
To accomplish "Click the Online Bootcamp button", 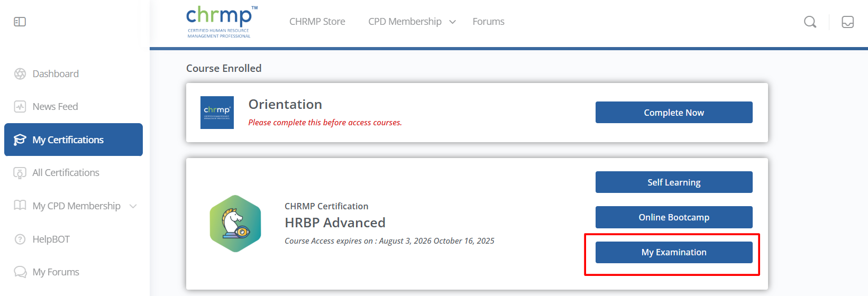I will tap(674, 217).
